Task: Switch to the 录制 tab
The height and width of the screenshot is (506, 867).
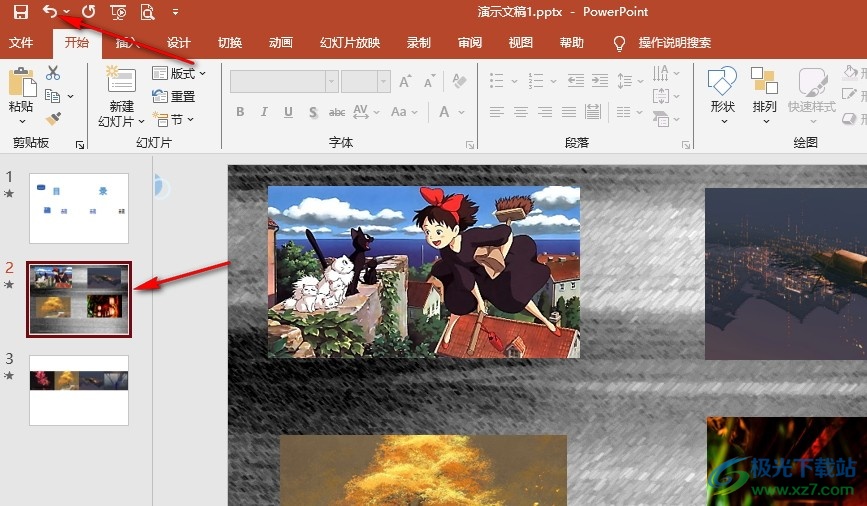Action: [419, 43]
